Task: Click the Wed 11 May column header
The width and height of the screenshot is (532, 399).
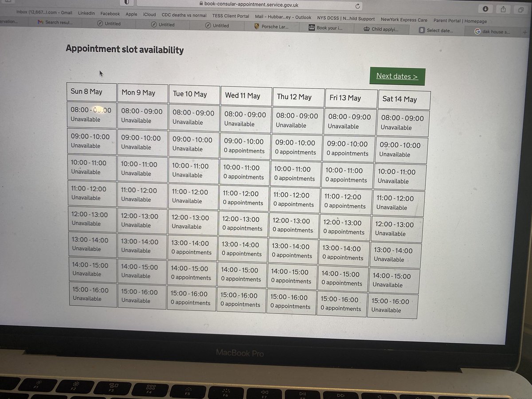Action: [x=246, y=96]
